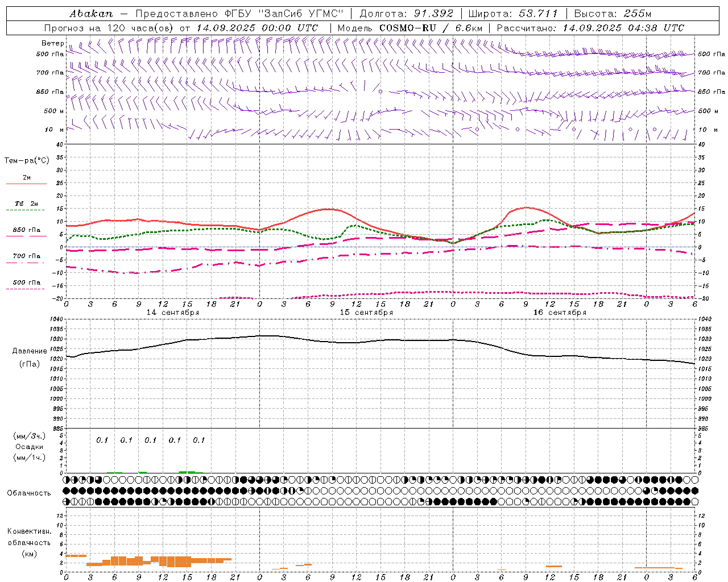This screenshot has height=582, width=728.
Task: Click the Облачность panel label
Action: pyautogui.click(x=29, y=493)
